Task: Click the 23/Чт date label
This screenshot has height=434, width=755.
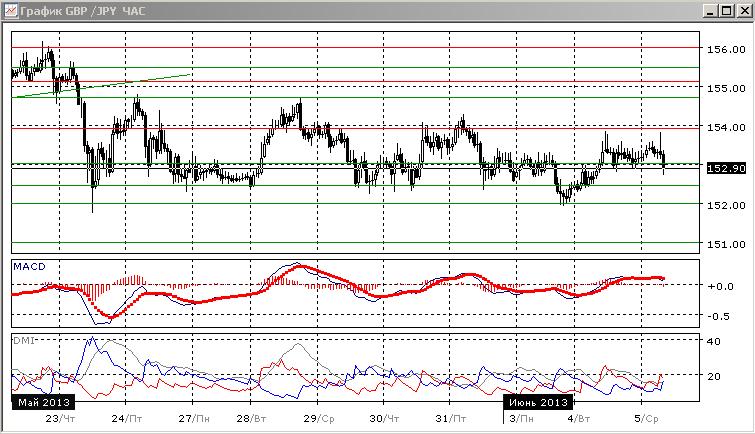Action: (x=60, y=419)
